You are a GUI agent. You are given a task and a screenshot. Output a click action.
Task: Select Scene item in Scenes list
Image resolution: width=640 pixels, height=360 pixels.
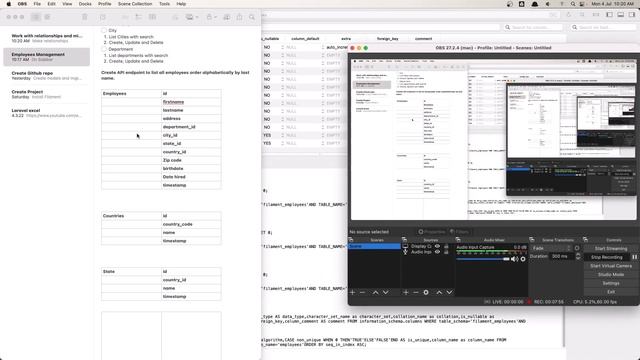pyautogui.click(x=374, y=246)
